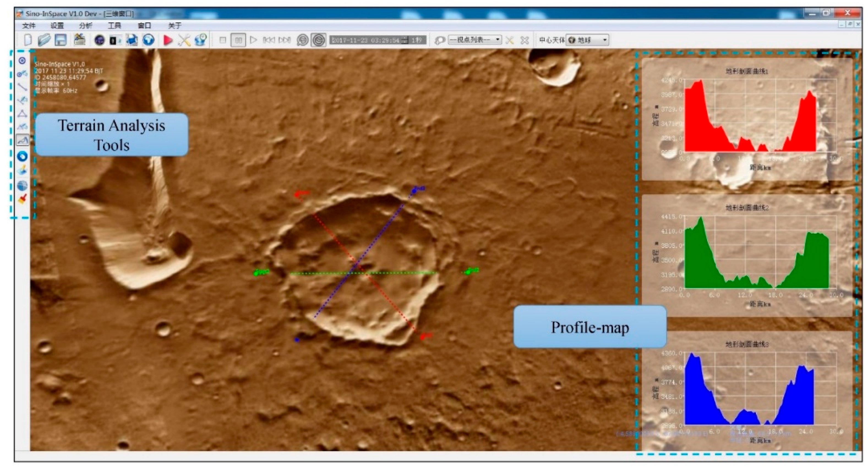Image resolution: width=868 pixels, height=468 pixels.
Task: Click the floppy disk save icon
Action: tap(61, 40)
